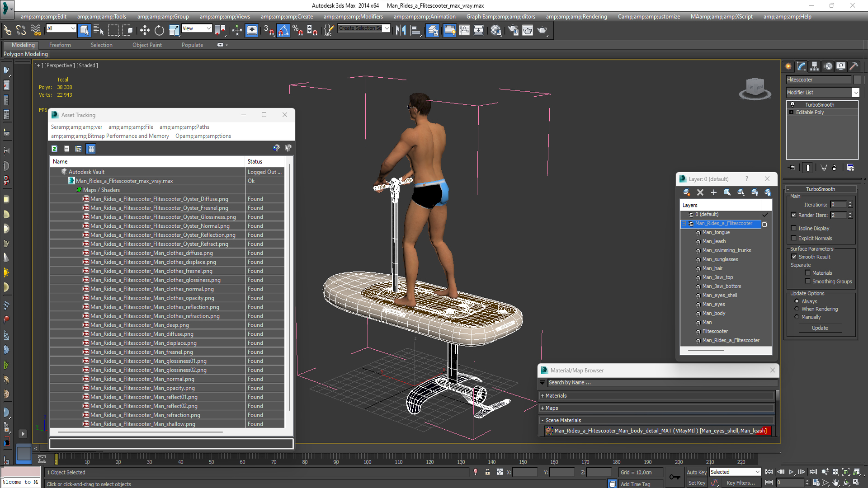
Task: Open the Modify command panel tab
Action: point(802,66)
